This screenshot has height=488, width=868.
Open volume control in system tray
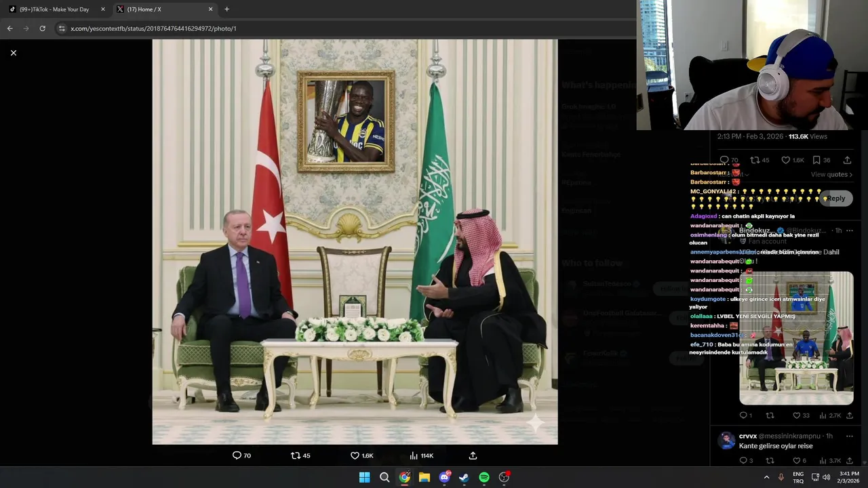point(827,477)
